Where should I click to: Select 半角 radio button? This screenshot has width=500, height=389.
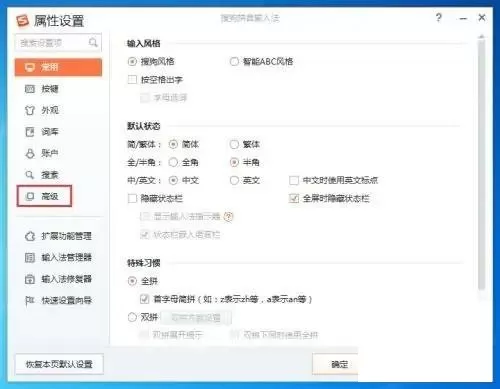[x=234, y=162]
